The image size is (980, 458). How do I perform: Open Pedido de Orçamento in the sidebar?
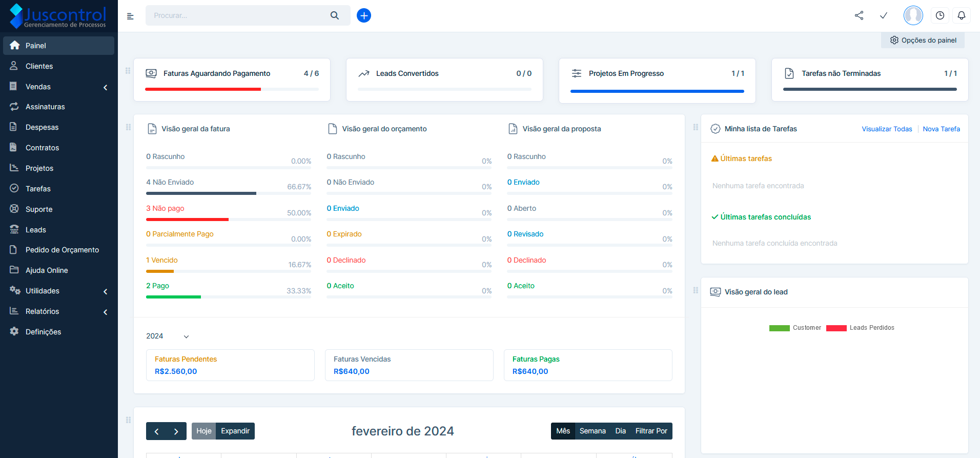click(59, 250)
